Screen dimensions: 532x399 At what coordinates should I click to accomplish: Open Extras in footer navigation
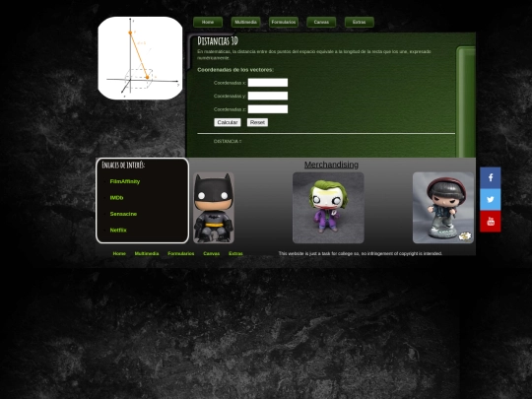pyautogui.click(x=235, y=253)
